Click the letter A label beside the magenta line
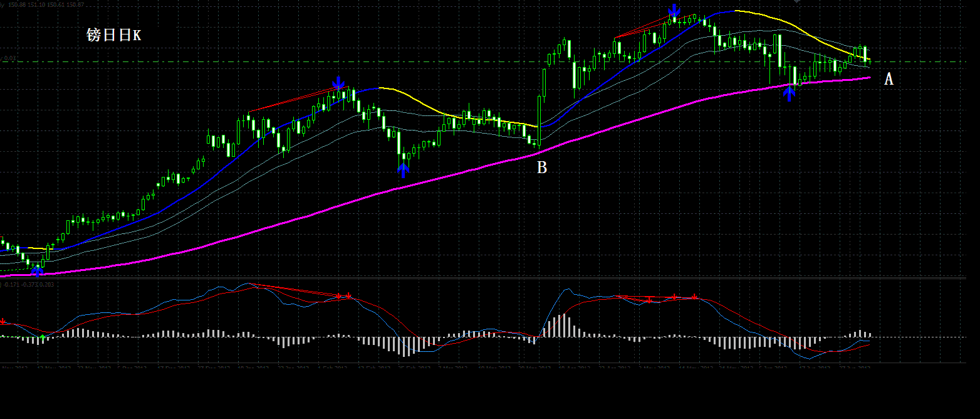Viewport: 980px width, 419px height. click(x=889, y=79)
